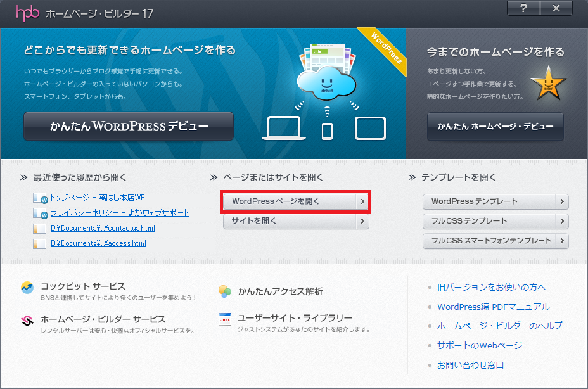Click the laptop device illustration
Screen dimensions: 588x389
pos(284,128)
